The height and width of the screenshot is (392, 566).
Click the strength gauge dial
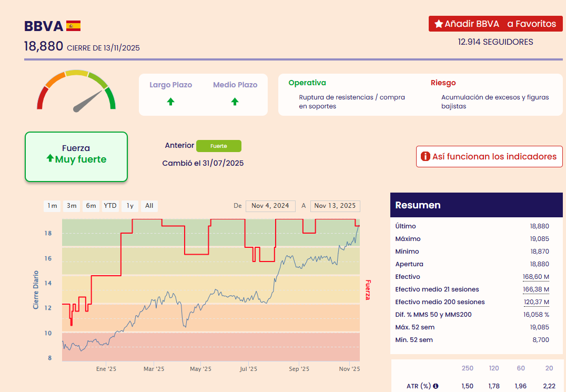76,91
